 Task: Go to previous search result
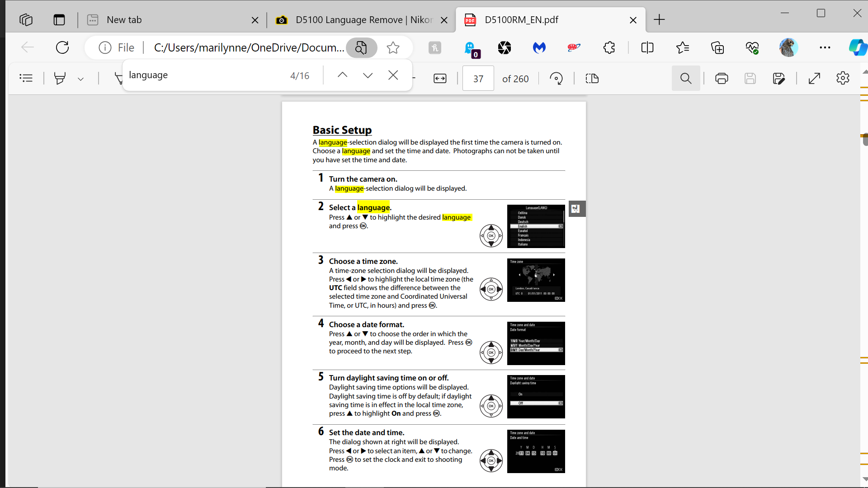(342, 75)
